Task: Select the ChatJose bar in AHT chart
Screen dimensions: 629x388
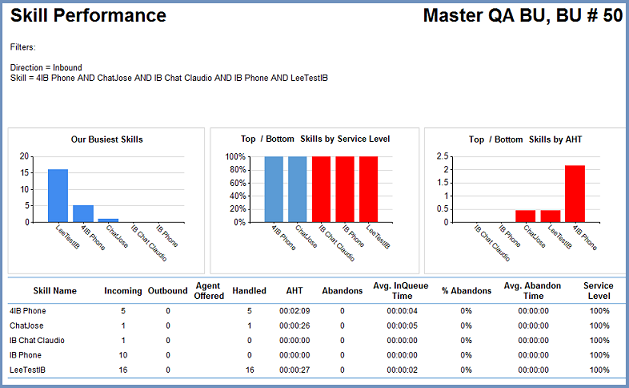Action: (526, 216)
